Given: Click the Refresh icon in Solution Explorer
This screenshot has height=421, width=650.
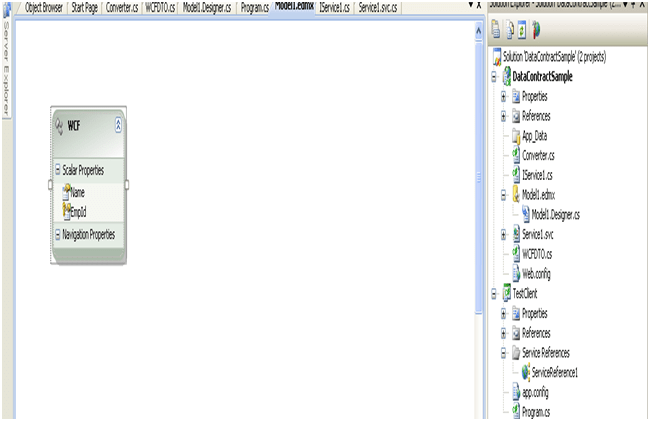Looking at the screenshot, I should click(x=522, y=30).
